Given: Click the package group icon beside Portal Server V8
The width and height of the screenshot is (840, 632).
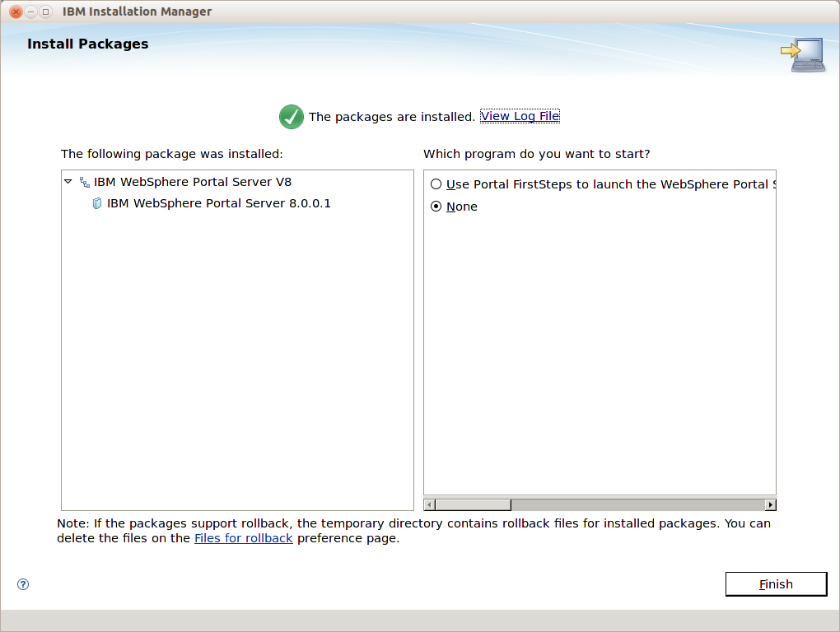Looking at the screenshot, I should pos(85,183).
